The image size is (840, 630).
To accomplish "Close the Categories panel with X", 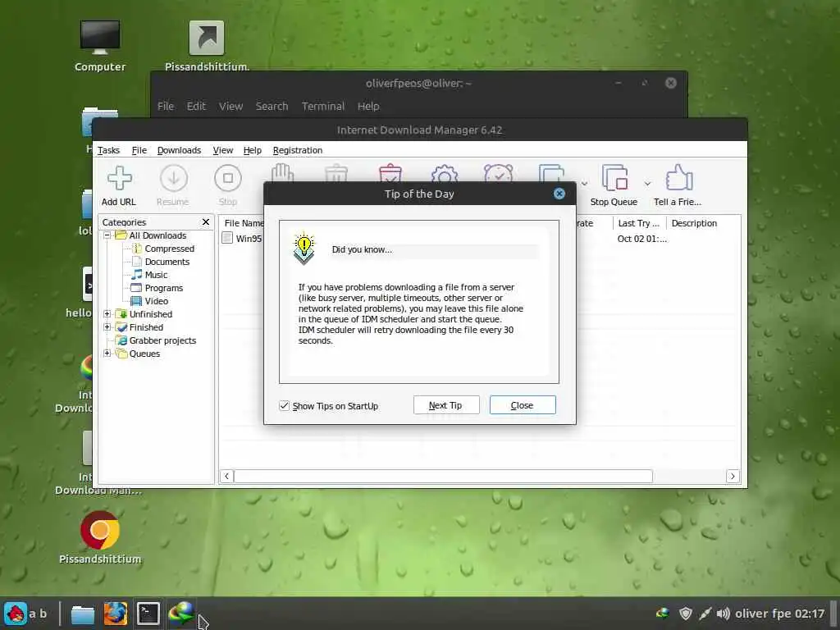I will click(206, 221).
